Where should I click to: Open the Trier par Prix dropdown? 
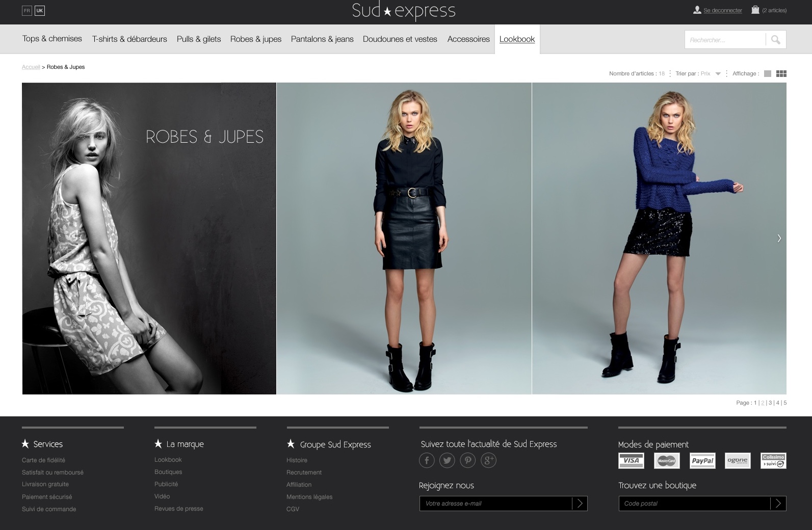718,74
